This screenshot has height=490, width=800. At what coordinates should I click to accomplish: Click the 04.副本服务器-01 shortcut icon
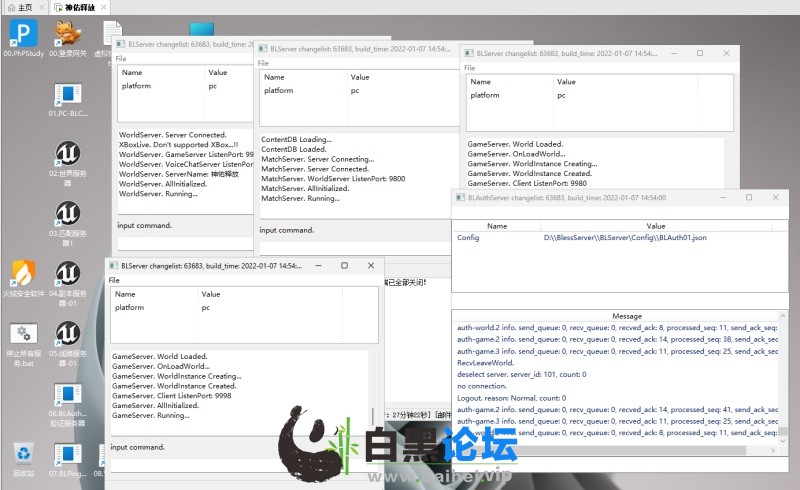pyautogui.click(x=68, y=274)
